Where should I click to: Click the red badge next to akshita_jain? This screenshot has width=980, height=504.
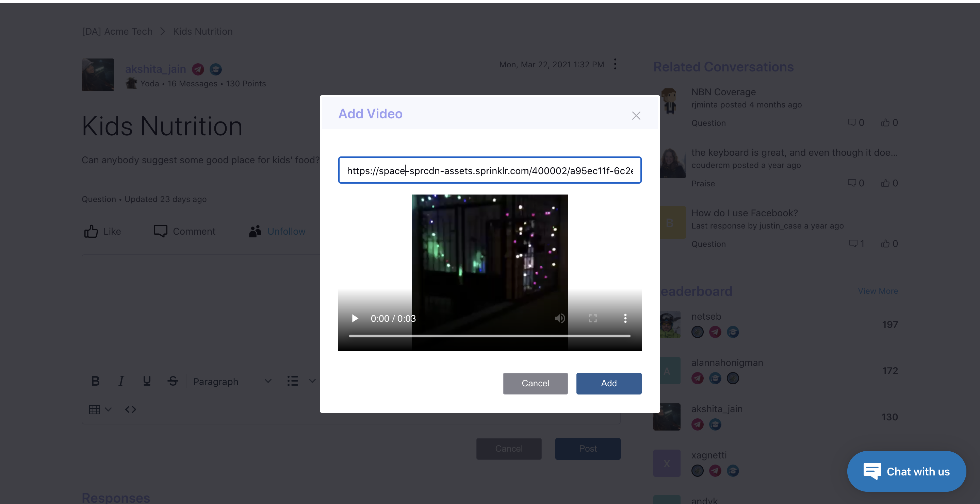[198, 69]
